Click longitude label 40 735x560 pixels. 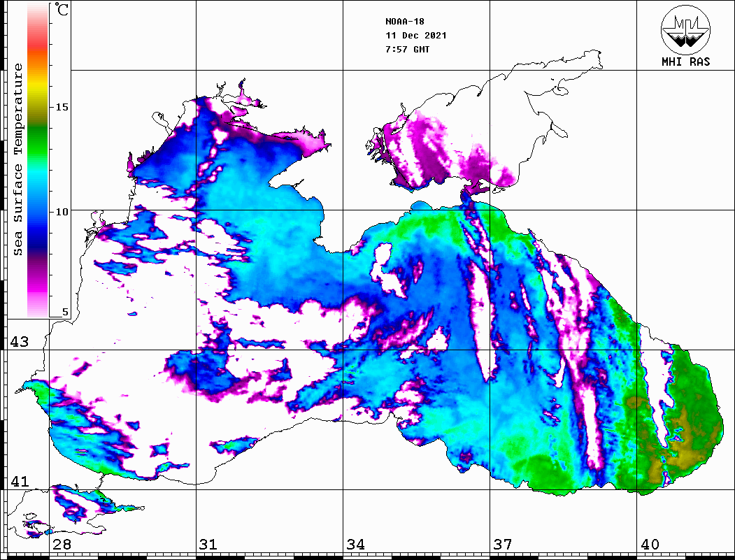tap(650, 544)
